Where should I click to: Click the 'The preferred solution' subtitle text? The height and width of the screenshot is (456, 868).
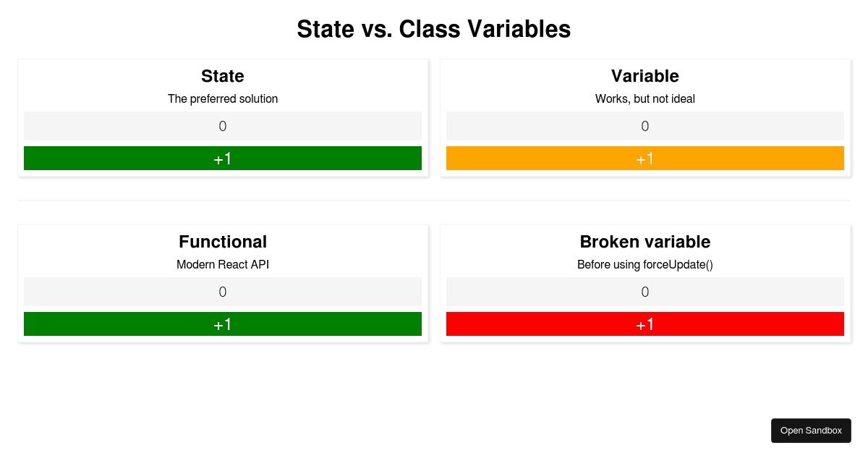(223, 99)
